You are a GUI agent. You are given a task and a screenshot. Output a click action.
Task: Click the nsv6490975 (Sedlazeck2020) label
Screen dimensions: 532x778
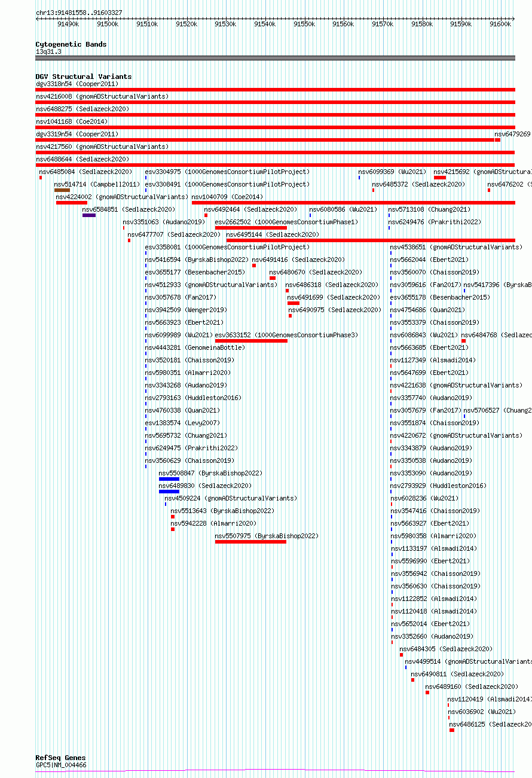pyautogui.click(x=335, y=310)
